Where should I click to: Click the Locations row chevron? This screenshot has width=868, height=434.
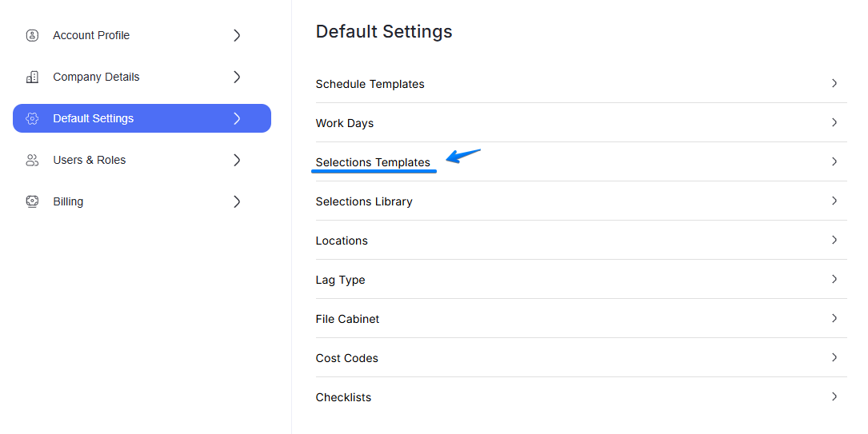point(834,240)
